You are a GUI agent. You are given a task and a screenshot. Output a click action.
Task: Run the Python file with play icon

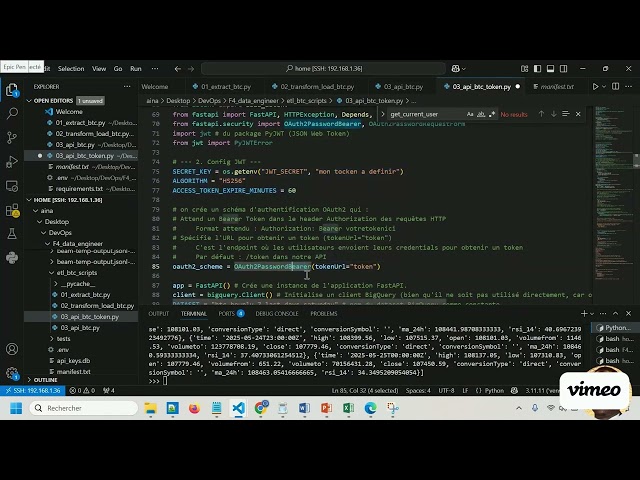point(595,87)
